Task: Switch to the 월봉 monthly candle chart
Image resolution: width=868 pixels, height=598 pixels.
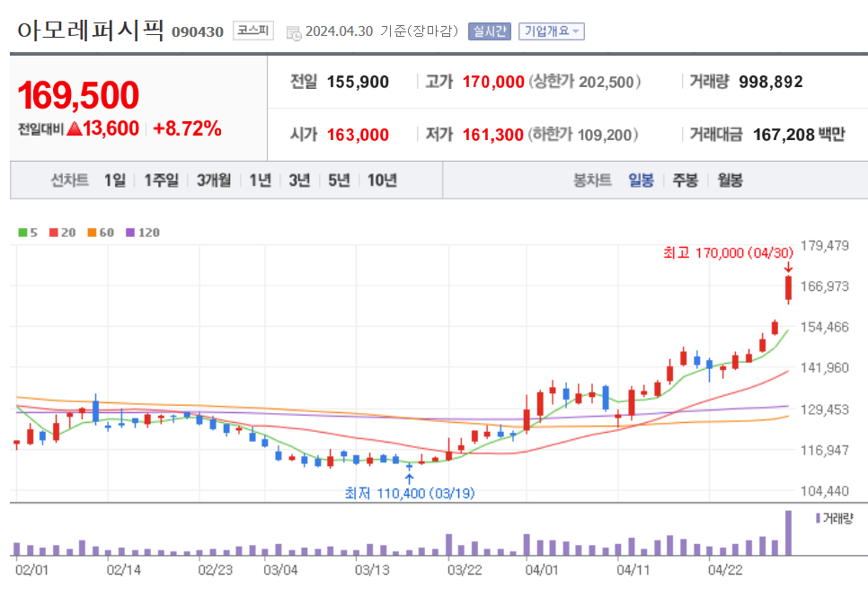Action: [x=731, y=180]
